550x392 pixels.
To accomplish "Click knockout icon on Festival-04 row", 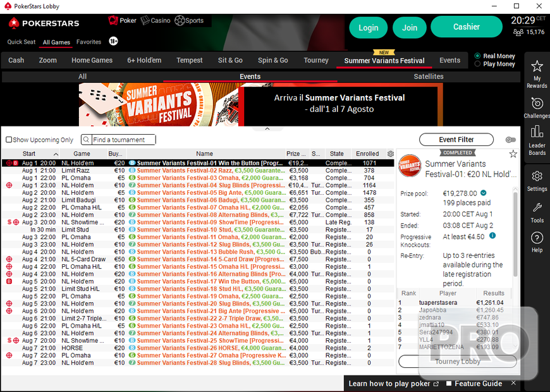I will click(x=9, y=185).
